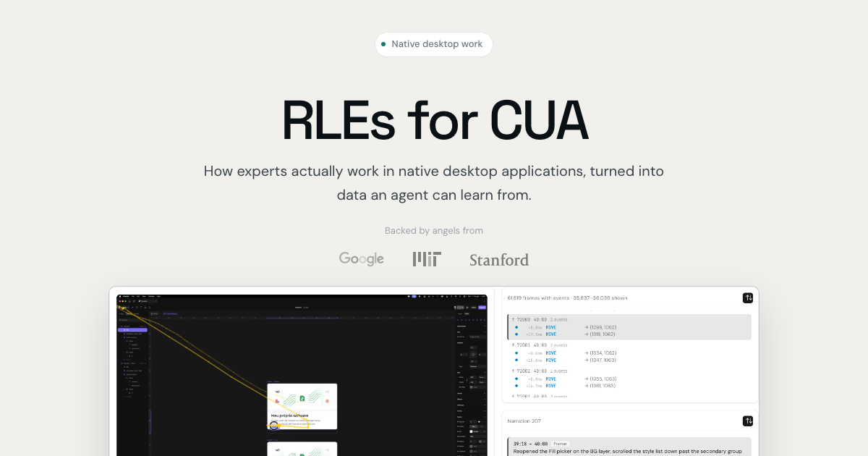Screen dimensions: 868x456
Task: Open the "Meu próprio software" card in canvas
Action: click(302, 407)
